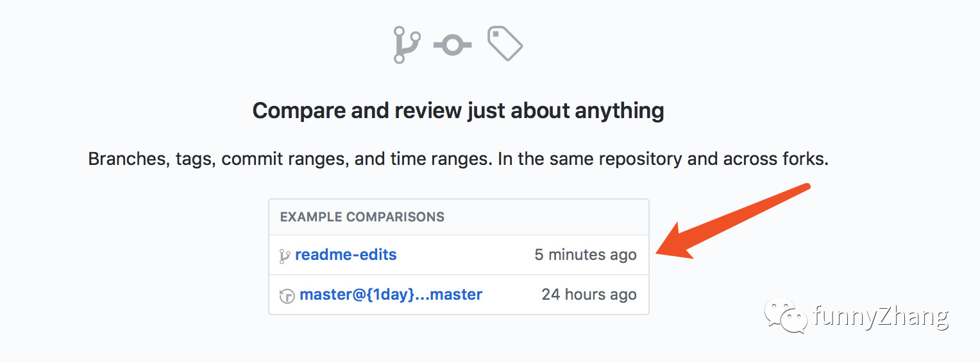Click the EXAMPLE COMPARISONS header

tap(362, 217)
